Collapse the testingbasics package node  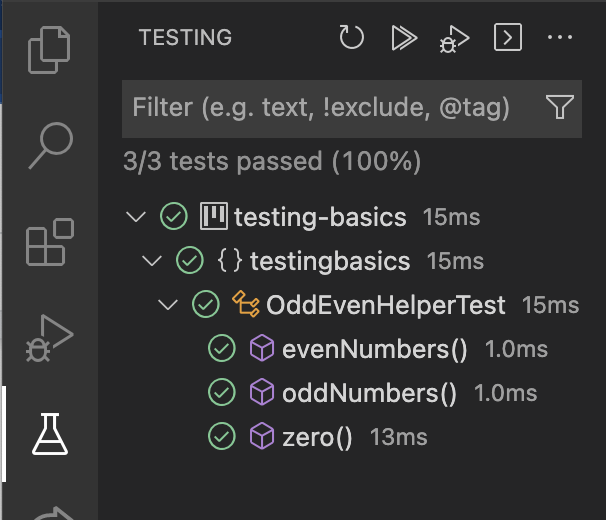152,261
